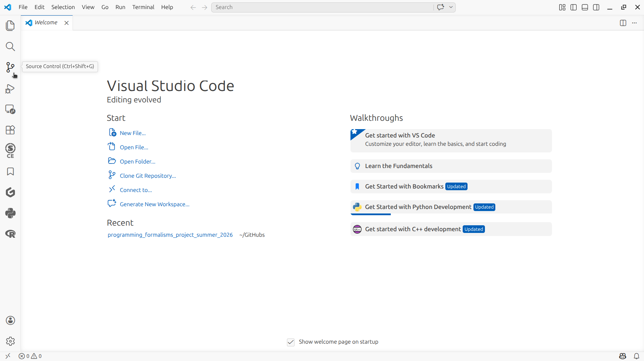This screenshot has width=644, height=361.
Task: Open the Accounts menu icon
Action: (x=10, y=320)
